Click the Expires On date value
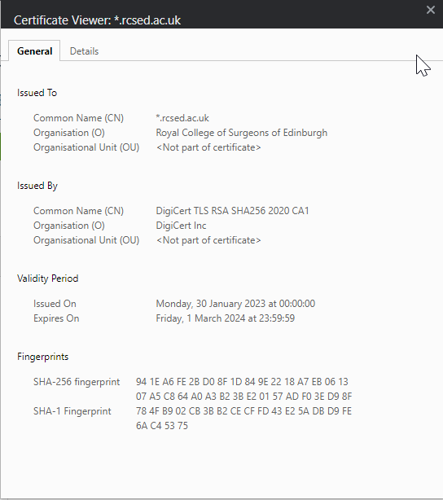Viewport: 443px width, 500px height. click(225, 318)
